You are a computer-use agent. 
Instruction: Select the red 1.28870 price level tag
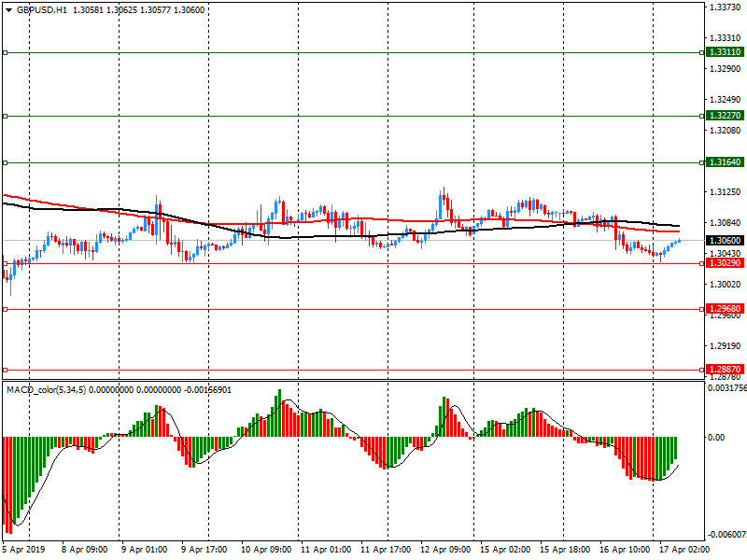click(x=725, y=370)
